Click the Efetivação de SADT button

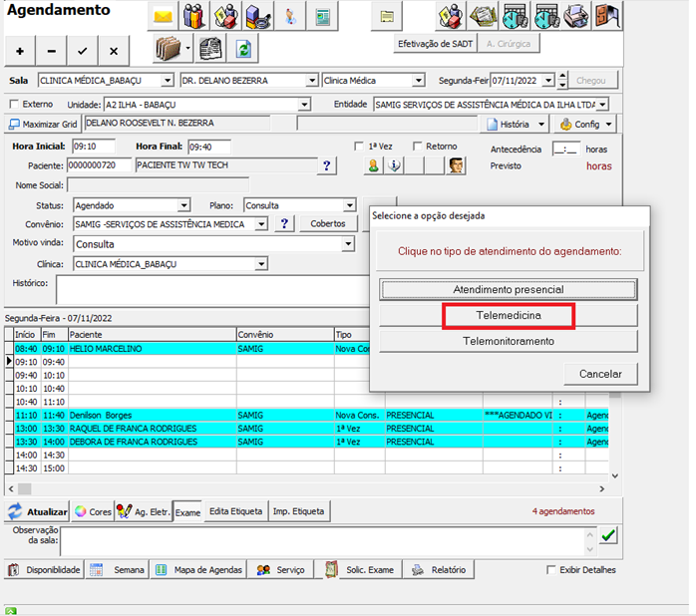(435, 44)
